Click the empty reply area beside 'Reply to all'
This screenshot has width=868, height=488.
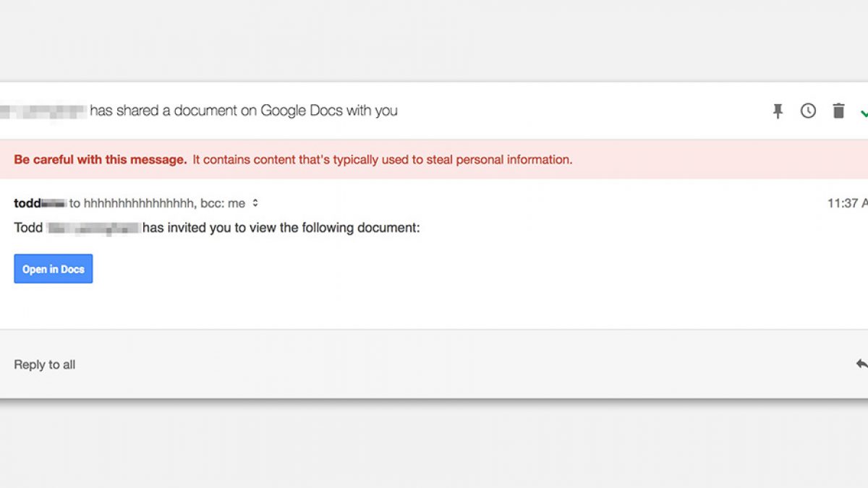pos(434,364)
